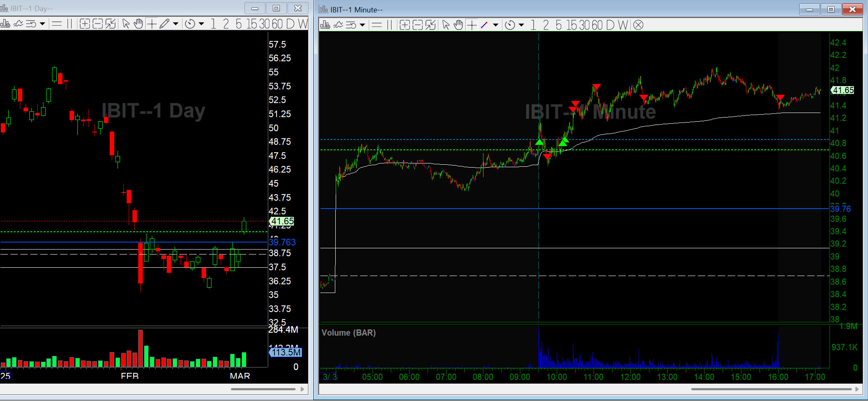Click the clock timer icon in Day chart

[x=190, y=24]
